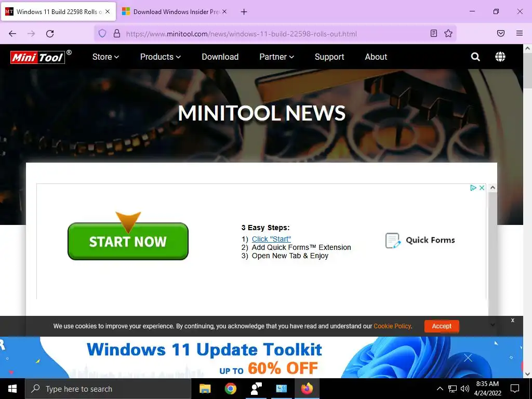Toggle reader view icon in address bar

(434, 33)
